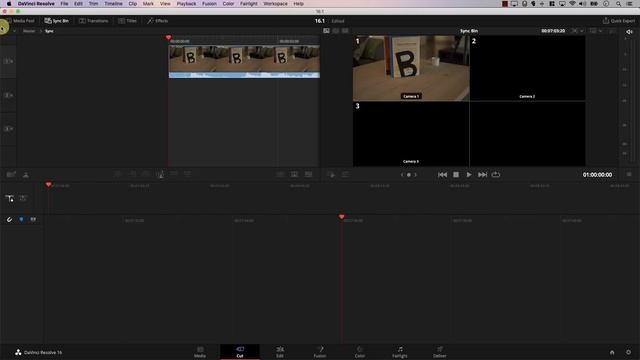The height and width of the screenshot is (360, 640).
Task: Open the Playback menu
Action: point(187,4)
